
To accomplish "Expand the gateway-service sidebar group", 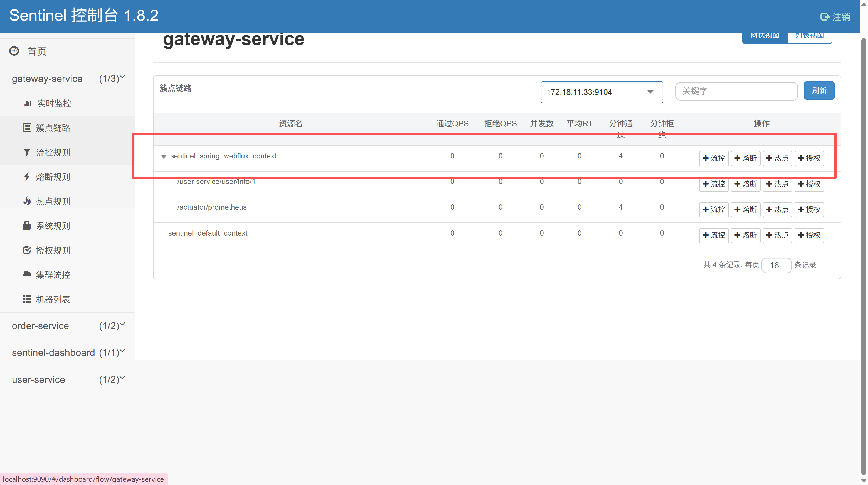I will pos(67,79).
